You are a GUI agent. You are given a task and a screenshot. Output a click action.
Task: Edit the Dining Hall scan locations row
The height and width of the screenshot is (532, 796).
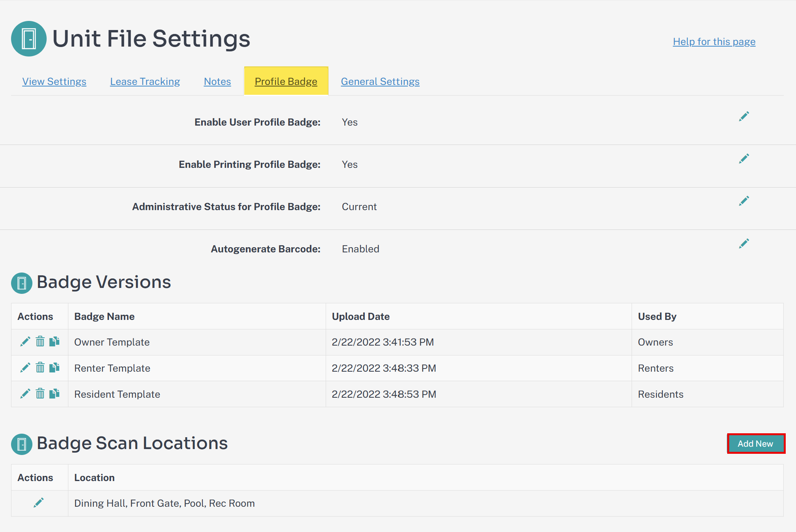pos(39,503)
